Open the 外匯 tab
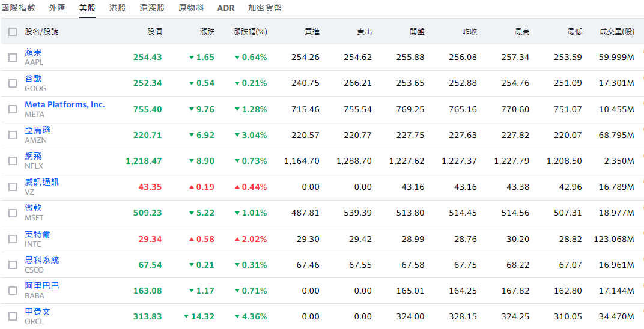Image resolution: width=644 pixels, height=329 pixels. [x=57, y=8]
